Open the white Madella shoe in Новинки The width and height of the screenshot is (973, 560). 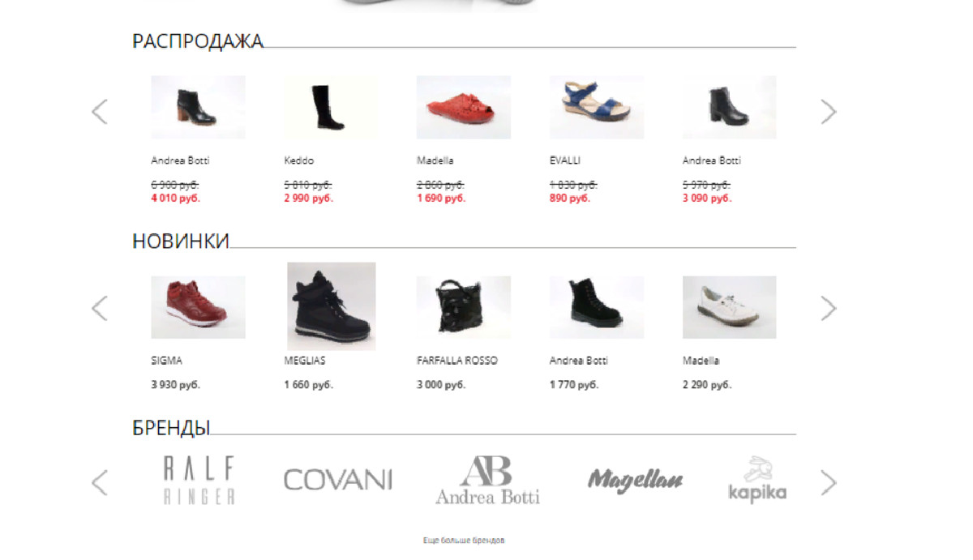[x=729, y=307]
